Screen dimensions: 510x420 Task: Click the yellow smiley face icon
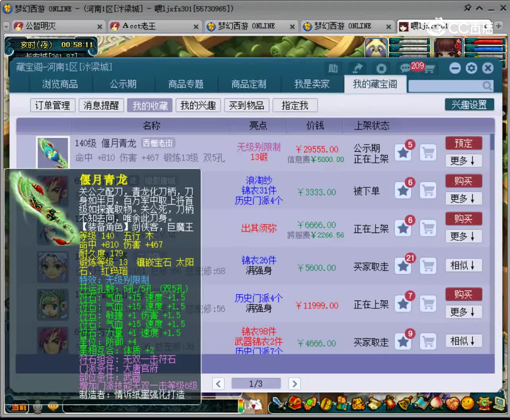coord(468,404)
